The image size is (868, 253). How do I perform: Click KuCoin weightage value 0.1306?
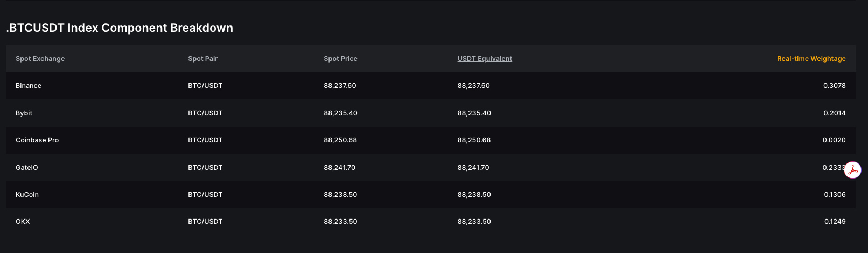835,195
